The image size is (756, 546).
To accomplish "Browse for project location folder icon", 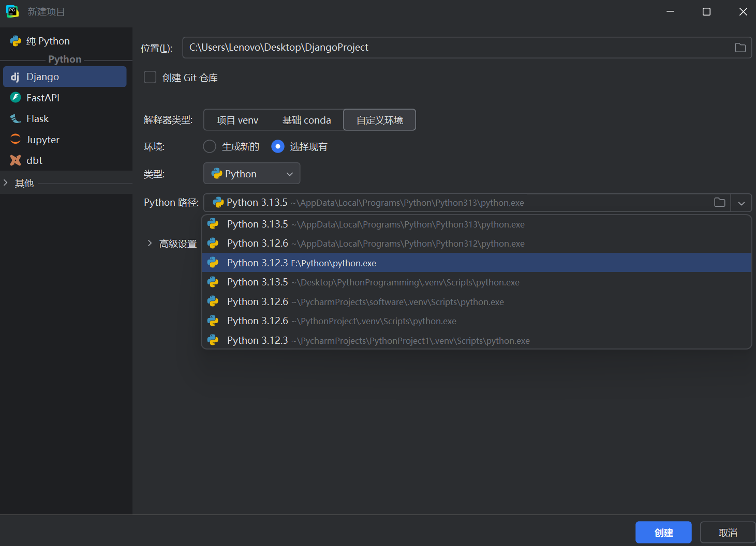I will (740, 48).
